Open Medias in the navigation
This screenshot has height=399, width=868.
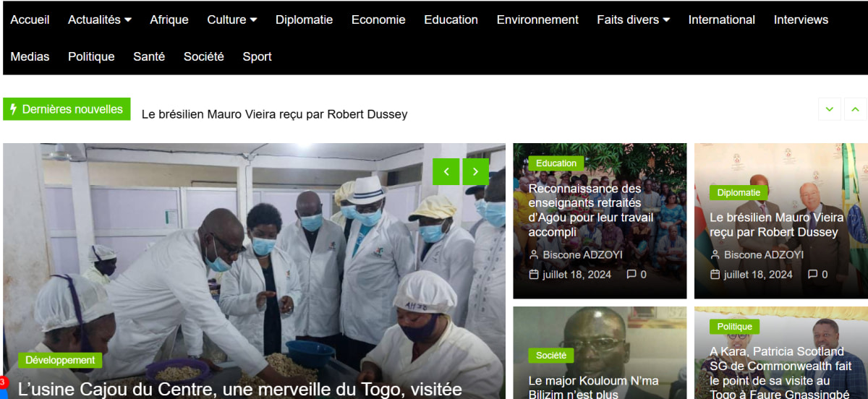pos(30,56)
